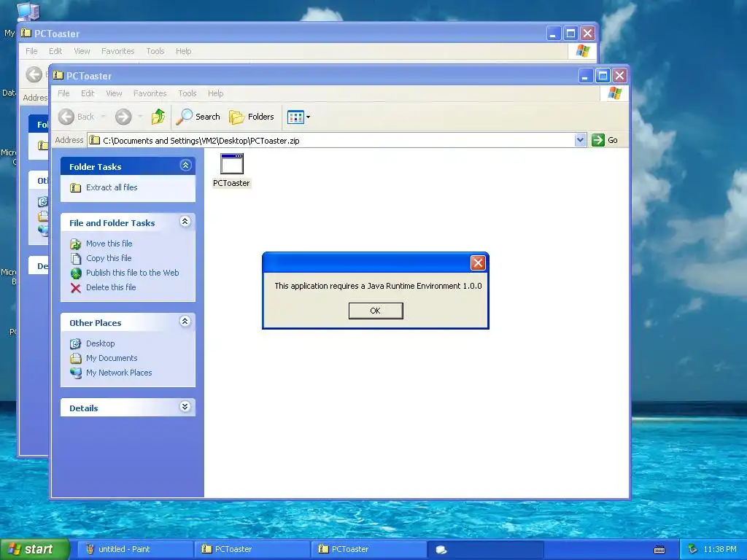The height and width of the screenshot is (560, 747).
Task: Click the Move this file icon
Action: click(x=76, y=244)
